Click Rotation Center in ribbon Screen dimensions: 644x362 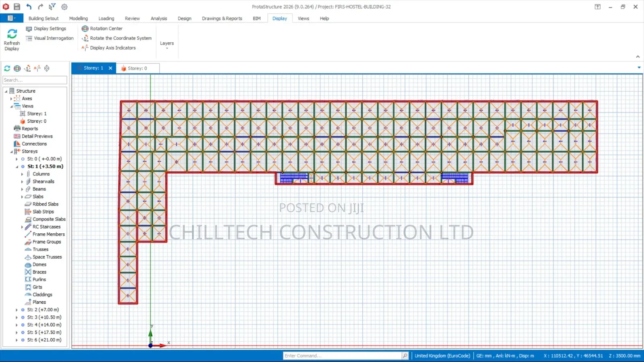click(102, 29)
